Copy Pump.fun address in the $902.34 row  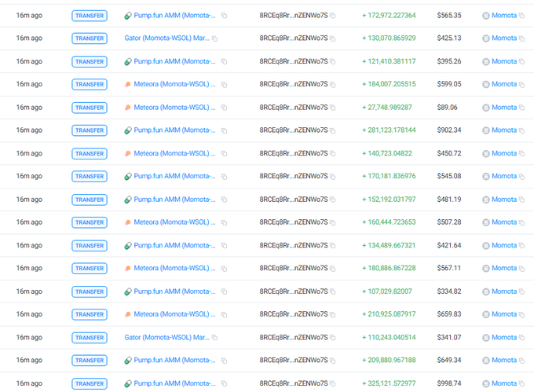coord(224,130)
